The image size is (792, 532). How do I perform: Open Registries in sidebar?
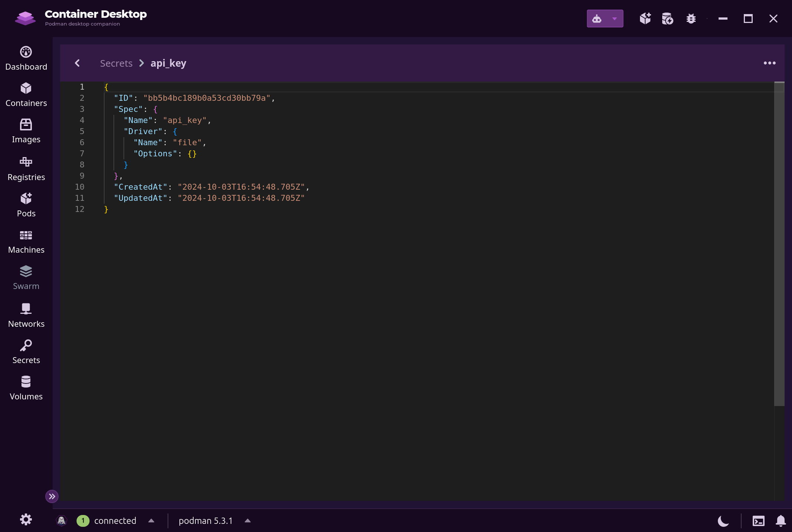point(26,169)
